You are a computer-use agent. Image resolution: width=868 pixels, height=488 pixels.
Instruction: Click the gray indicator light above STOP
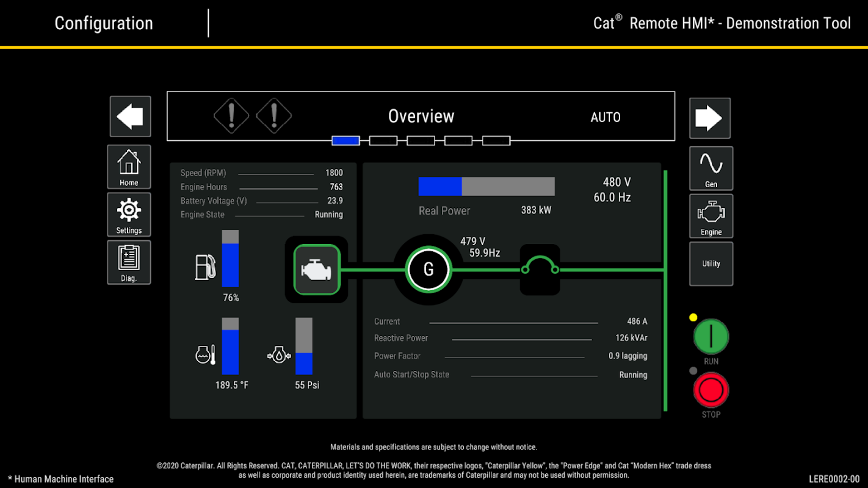click(x=693, y=371)
